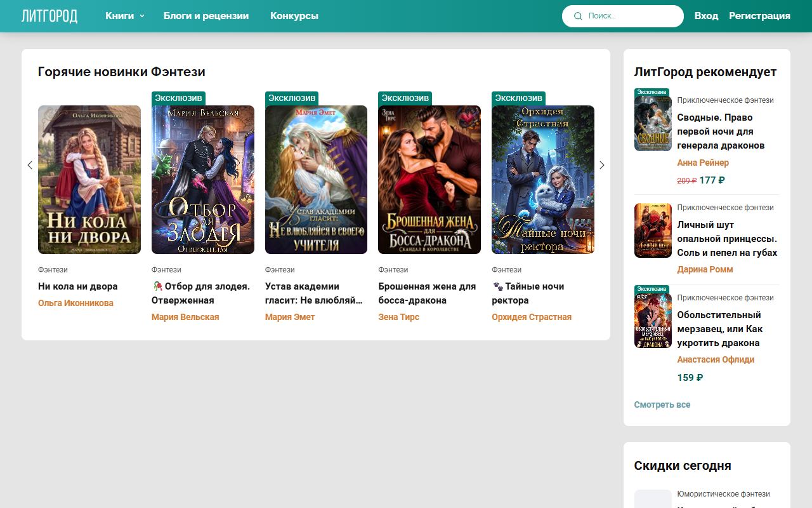Click Юмористическое фэнтези genre label
812x508 pixels.
tap(724, 494)
